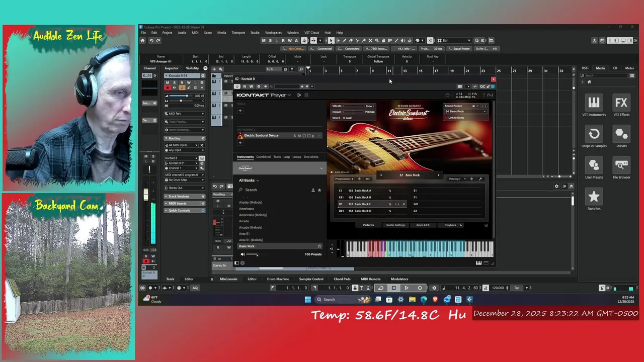Open Presets in the Media rack
Viewport: 644px width, 362px height.
point(621,137)
